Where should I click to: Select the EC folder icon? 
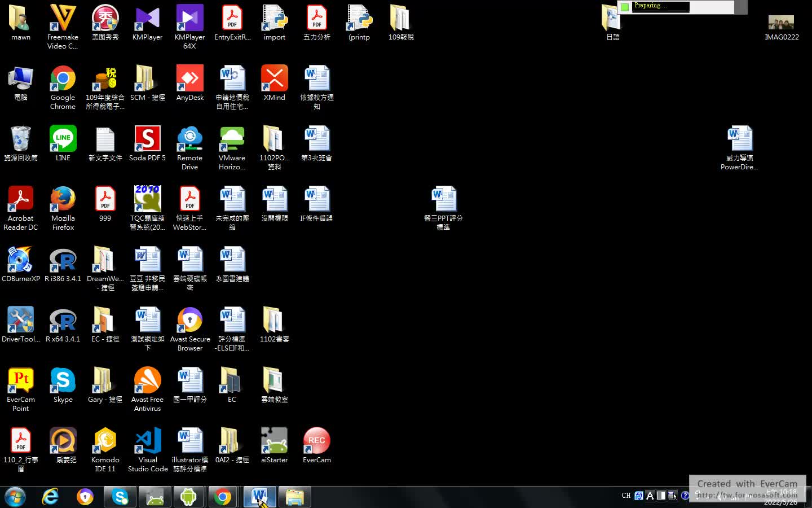[x=232, y=384]
